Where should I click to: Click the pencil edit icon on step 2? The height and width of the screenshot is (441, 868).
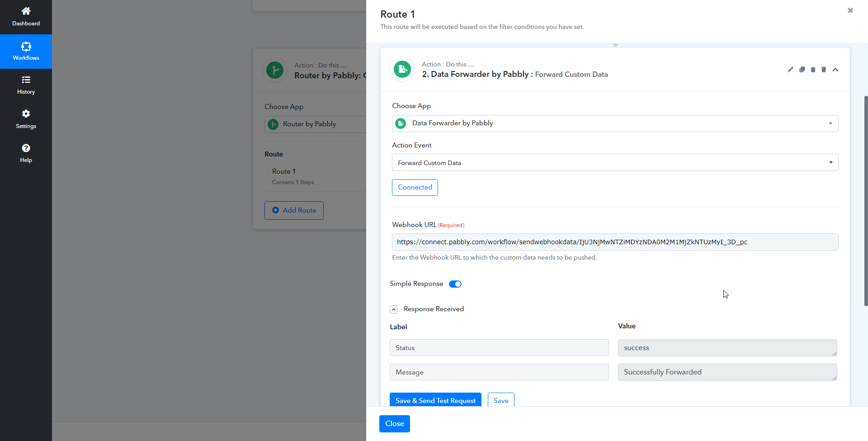pos(790,70)
